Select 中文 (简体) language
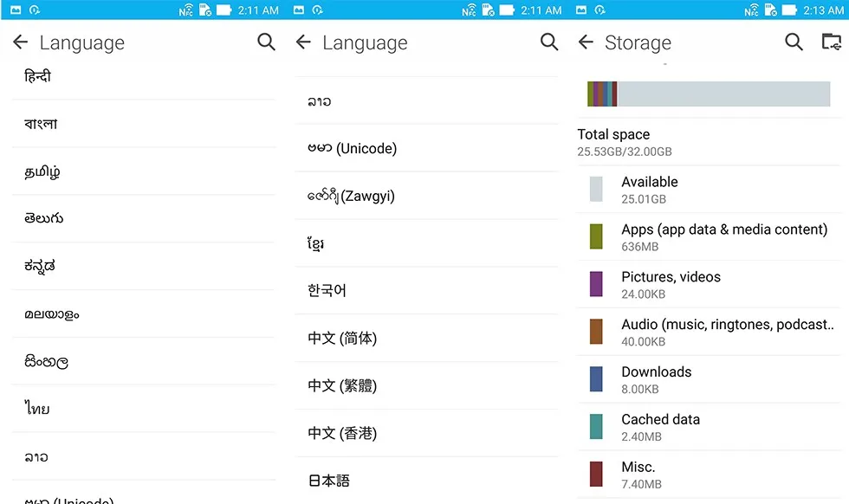 (342, 338)
